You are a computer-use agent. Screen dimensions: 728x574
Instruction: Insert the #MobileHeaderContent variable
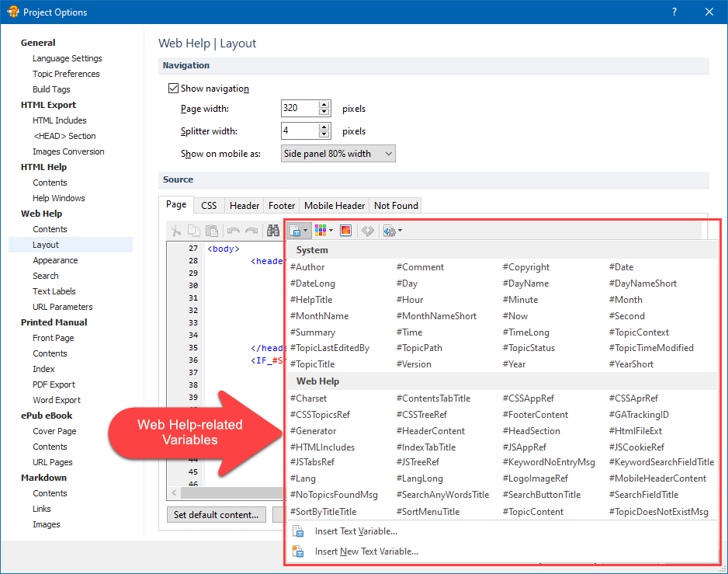[657, 478]
